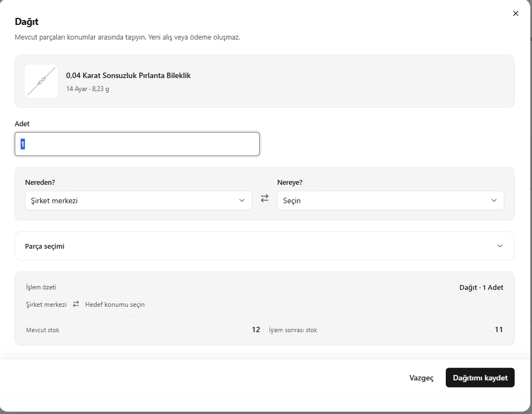Viewport: 532px width, 414px height.
Task: Swap source and destination locations
Action: tap(265, 198)
